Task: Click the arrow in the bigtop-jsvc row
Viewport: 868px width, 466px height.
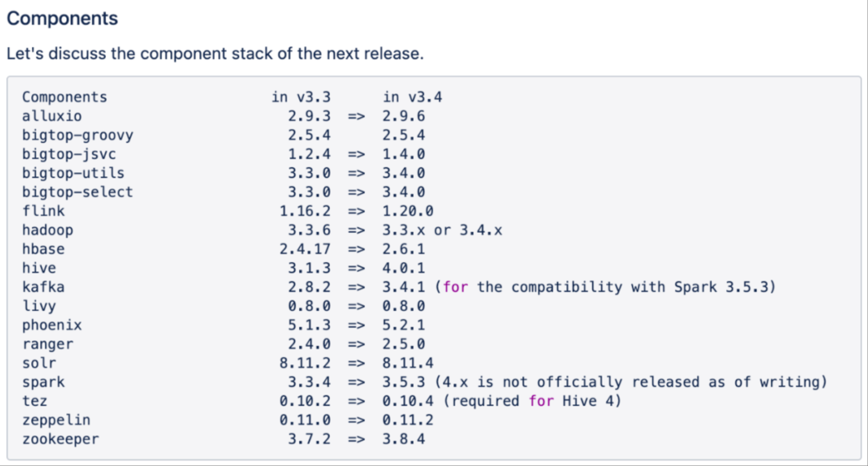Action: coord(356,154)
